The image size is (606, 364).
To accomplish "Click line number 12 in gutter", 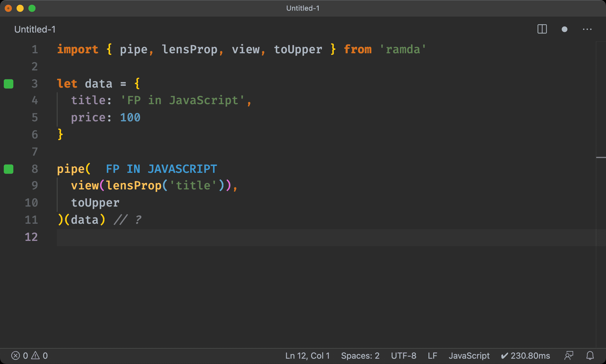I will click(x=31, y=237).
